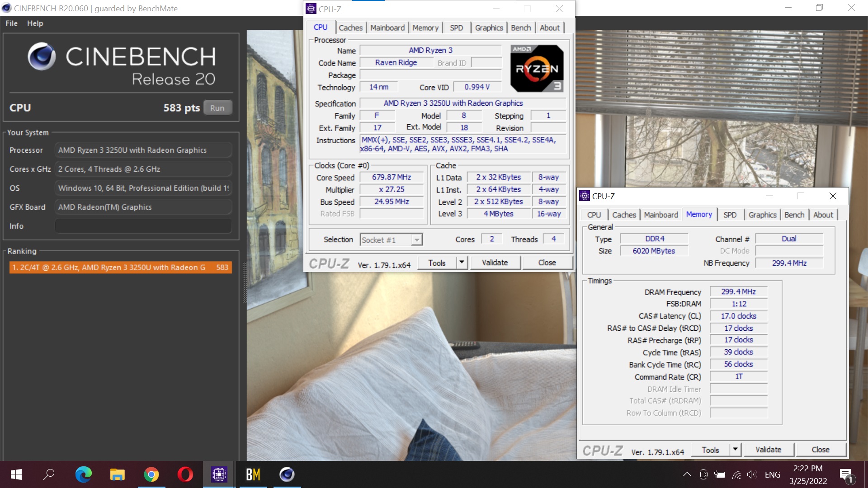This screenshot has height=488, width=868.
Task: Open clock showing 2:22 PM
Action: [x=808, y=474]
